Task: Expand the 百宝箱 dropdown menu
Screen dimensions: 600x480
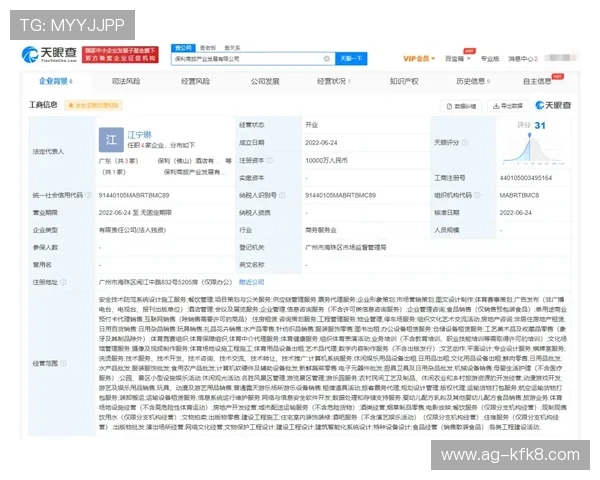Action: point(457,59)
